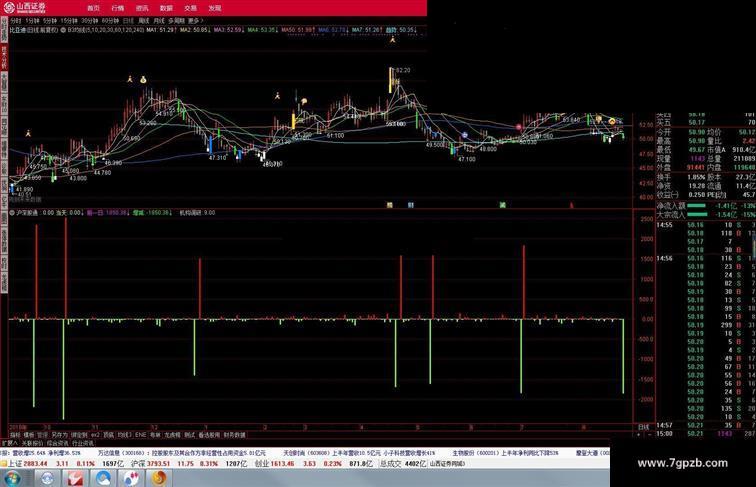The image size is (756, 487).
Task: Open the 交易 menu in the top bar
Action: (x=190, y=8)
